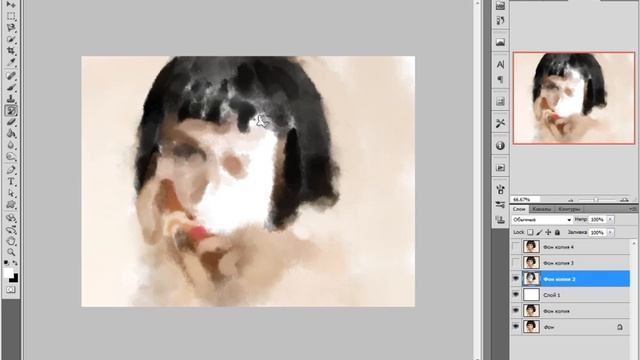Select the Clone Stamp tool
The height and width of the screenshot is (360, 640).
click(x=11, y=99)
